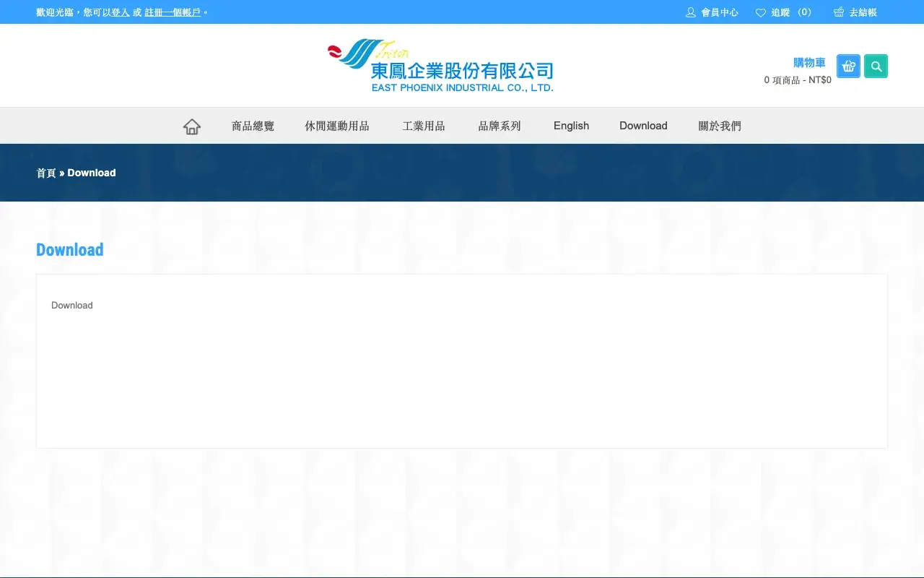Click the '0 項商品 - NT$0' cart summary

pyautogui.click(x=798, y=80)
